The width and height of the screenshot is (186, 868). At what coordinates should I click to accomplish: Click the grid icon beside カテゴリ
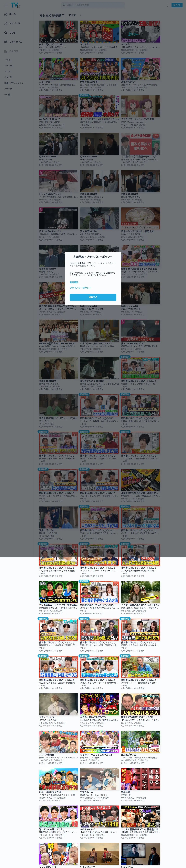tap(6, 51)
